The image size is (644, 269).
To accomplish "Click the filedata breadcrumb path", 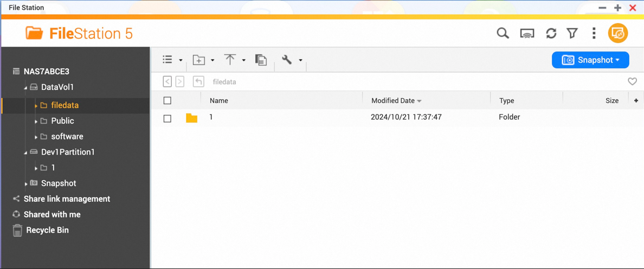I will [x=224, y=82].
